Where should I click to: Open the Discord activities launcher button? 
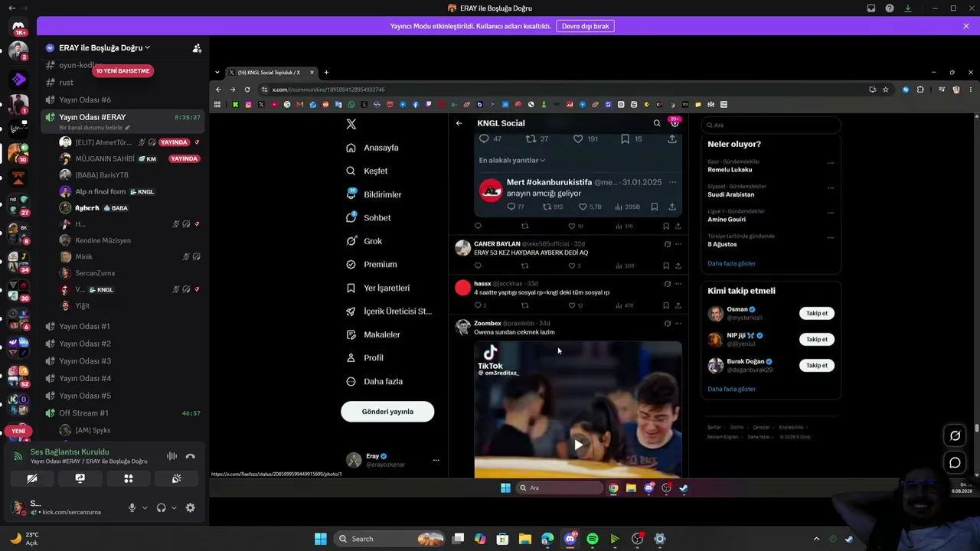[128, 478]
